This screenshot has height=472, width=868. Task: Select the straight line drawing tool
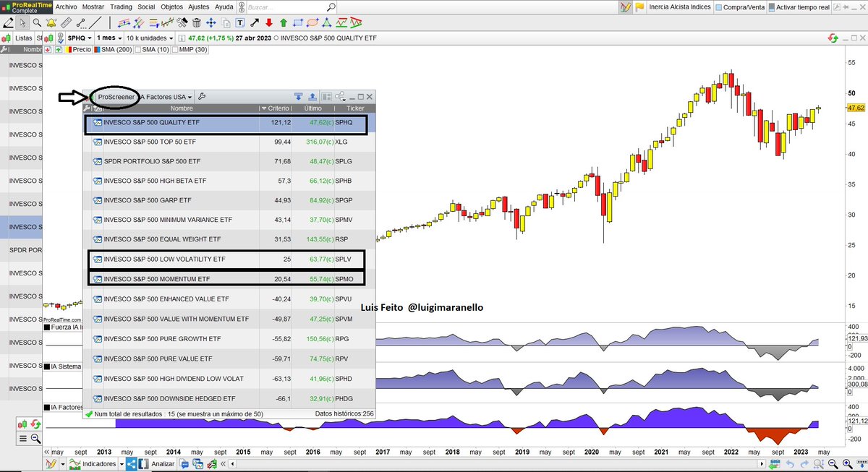tap(95, 23)
